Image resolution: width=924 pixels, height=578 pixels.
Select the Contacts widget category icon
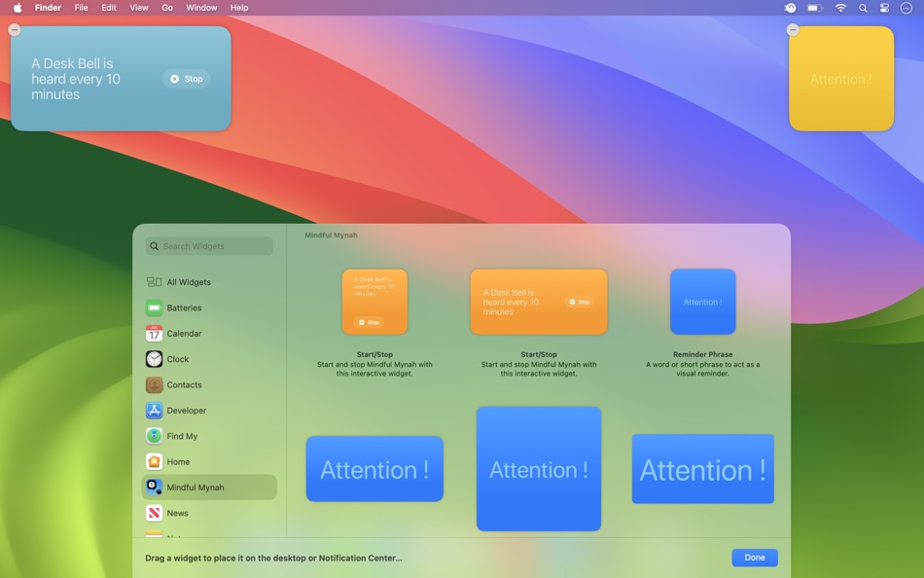154,384
